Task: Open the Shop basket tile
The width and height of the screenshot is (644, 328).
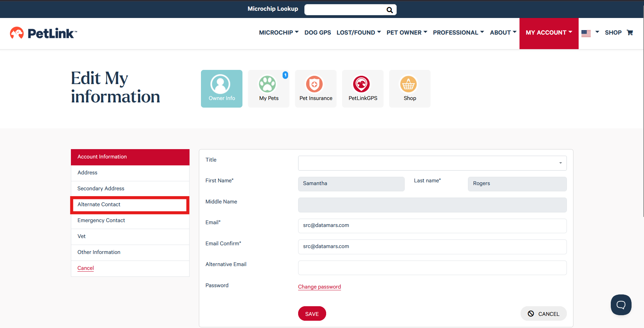Action: coord(410,89)
